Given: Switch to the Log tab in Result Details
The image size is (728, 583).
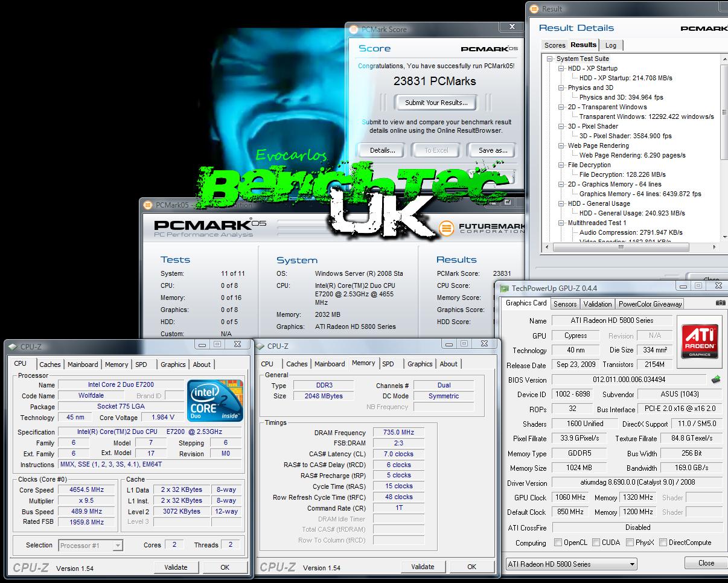Looking at the screenshot, I should pos(611,45).
